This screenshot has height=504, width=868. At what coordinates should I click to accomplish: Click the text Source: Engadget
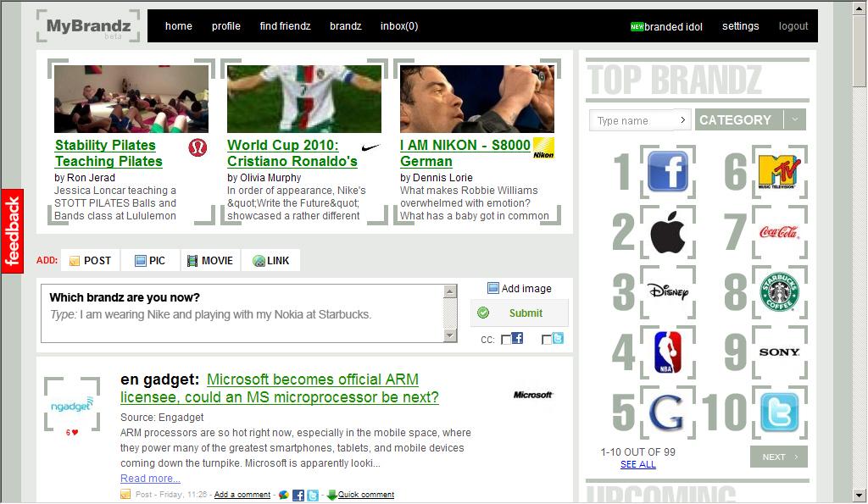click(162, 417)
